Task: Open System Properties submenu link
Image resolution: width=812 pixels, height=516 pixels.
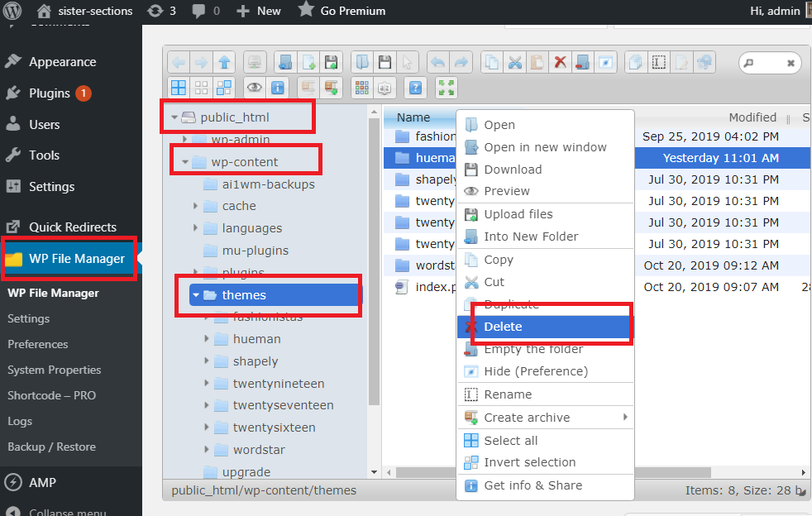Action: (55, 370)
